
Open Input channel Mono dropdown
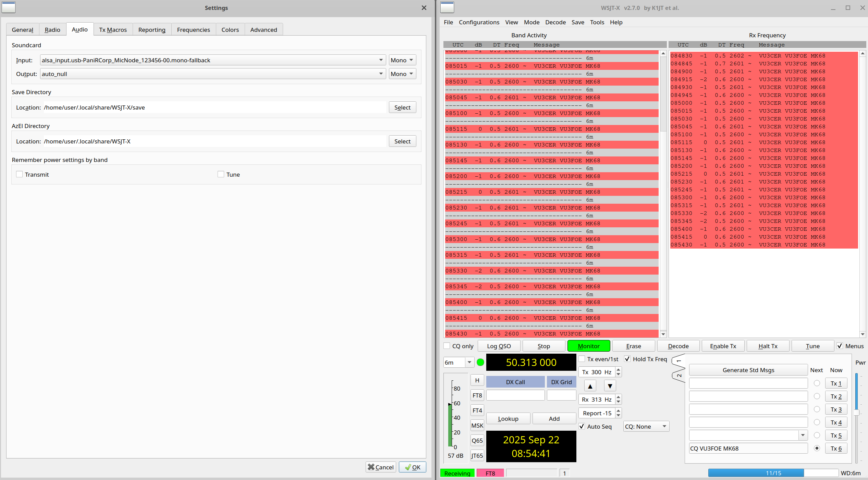[x=402, y=60]
